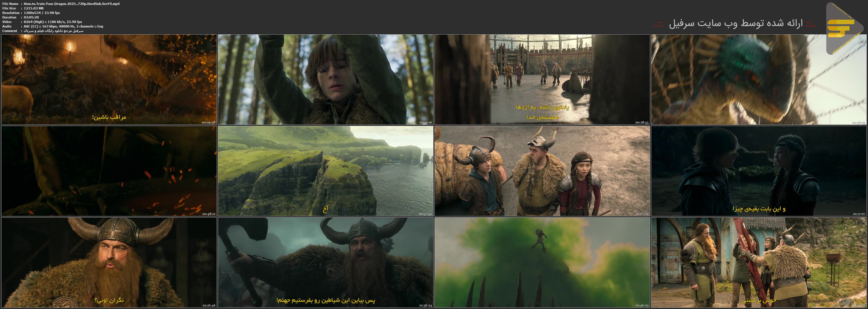
Task: Click the three Vikings looking up thumbnail
Action: (542, 171)
